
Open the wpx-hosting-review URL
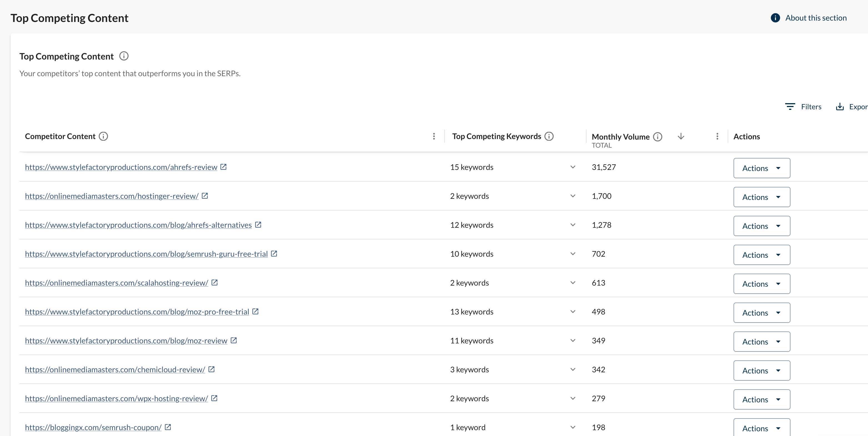116,398
